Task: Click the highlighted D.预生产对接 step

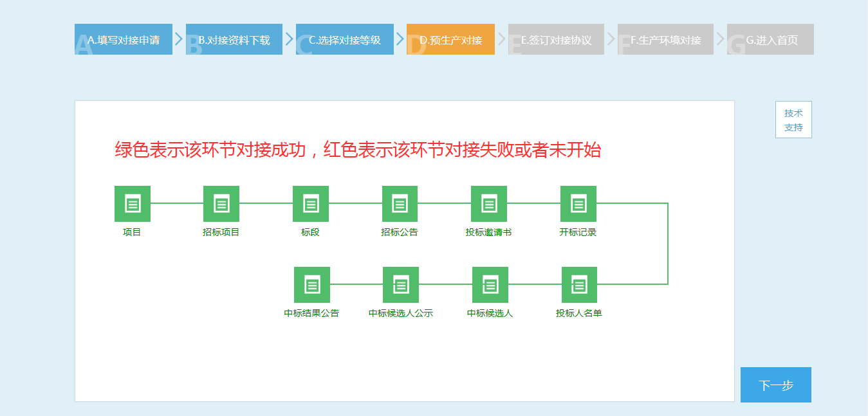Action: click(450, 39)
